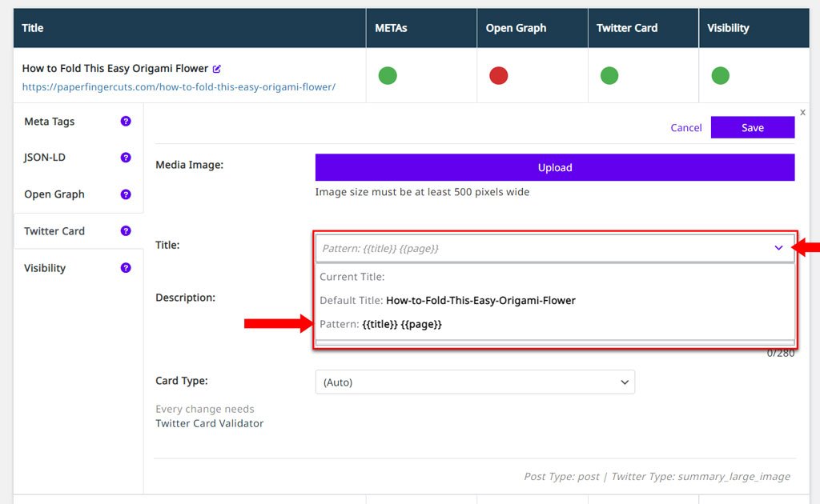The width and height of the screenshot is (820, 504).
Task: Open the Twitter Card Validator link
Action: point(209,423)
